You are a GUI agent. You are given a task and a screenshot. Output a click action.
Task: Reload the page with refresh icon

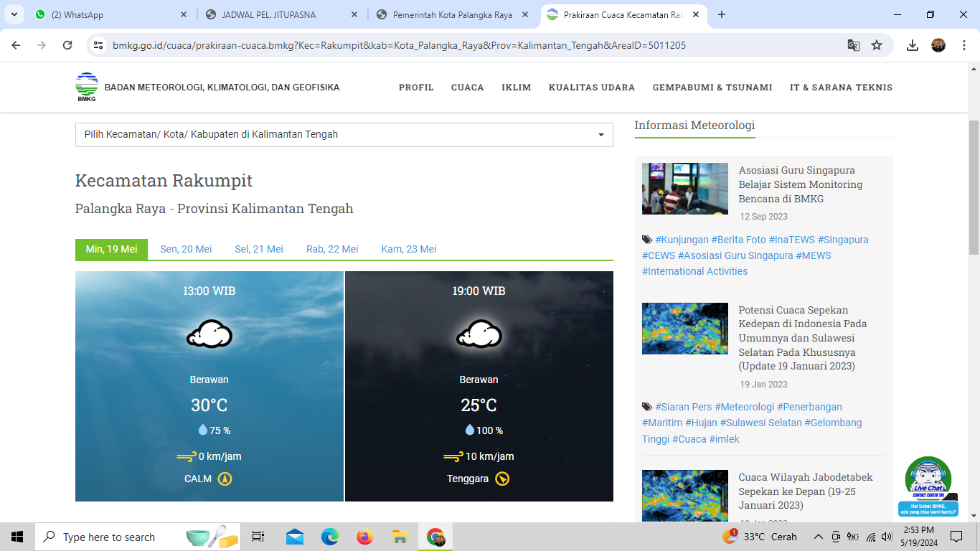pos(67,45)
